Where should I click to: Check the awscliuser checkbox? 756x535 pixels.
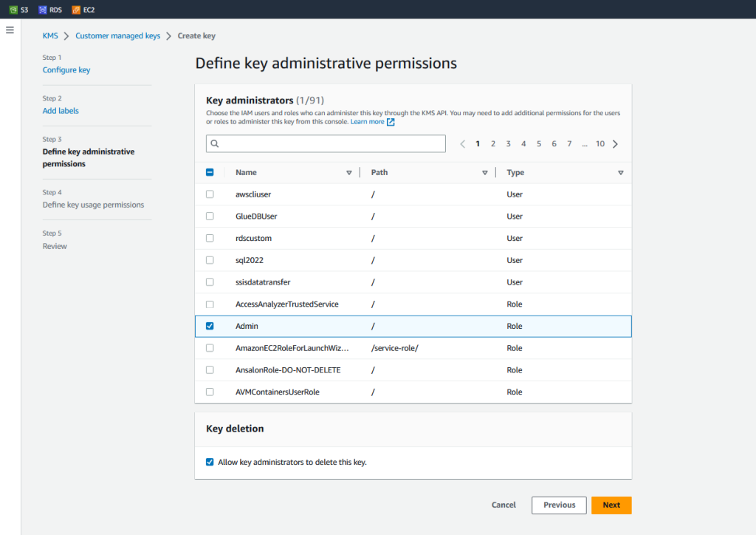210,194
